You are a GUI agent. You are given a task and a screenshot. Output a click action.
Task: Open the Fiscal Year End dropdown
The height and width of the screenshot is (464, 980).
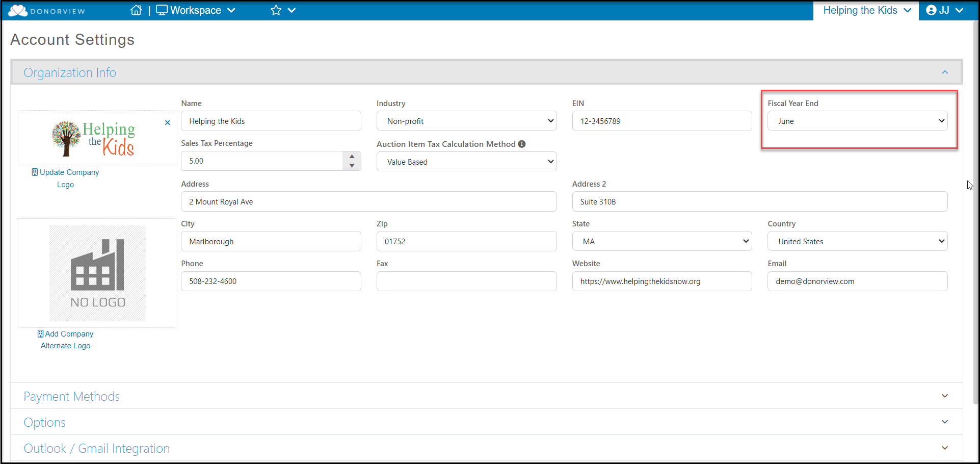(858, 121)
